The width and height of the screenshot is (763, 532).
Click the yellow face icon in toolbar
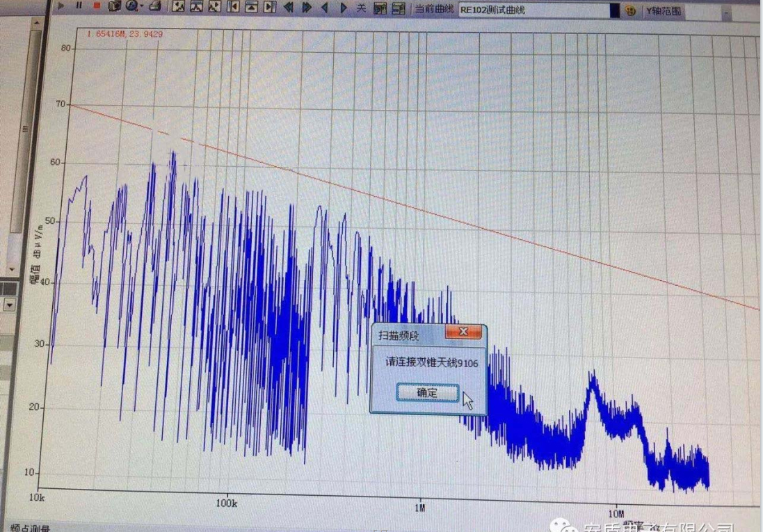tap(630, 11)
